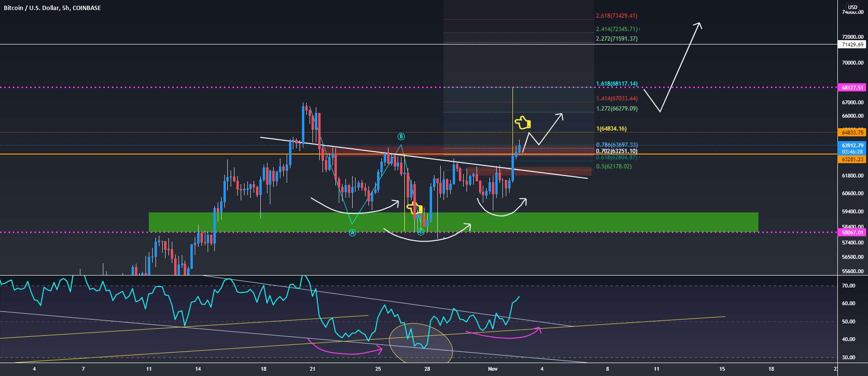Select the 64833.75 orange price tag
This screenshot has width=868, height=376.
853,133
